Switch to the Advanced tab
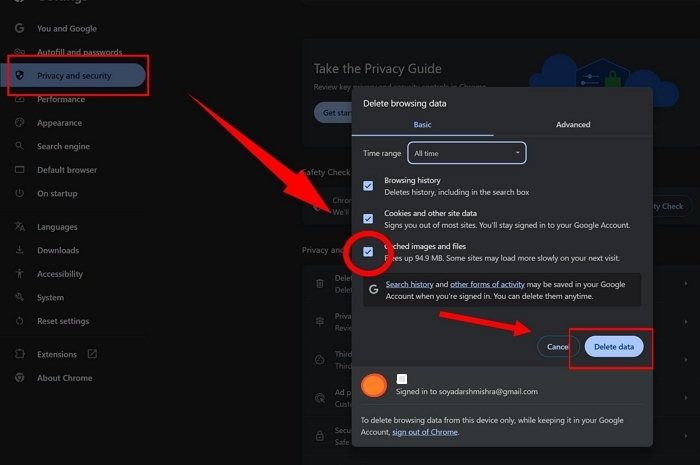The width and height of the screenshot is (700, 465). point(573,125)
